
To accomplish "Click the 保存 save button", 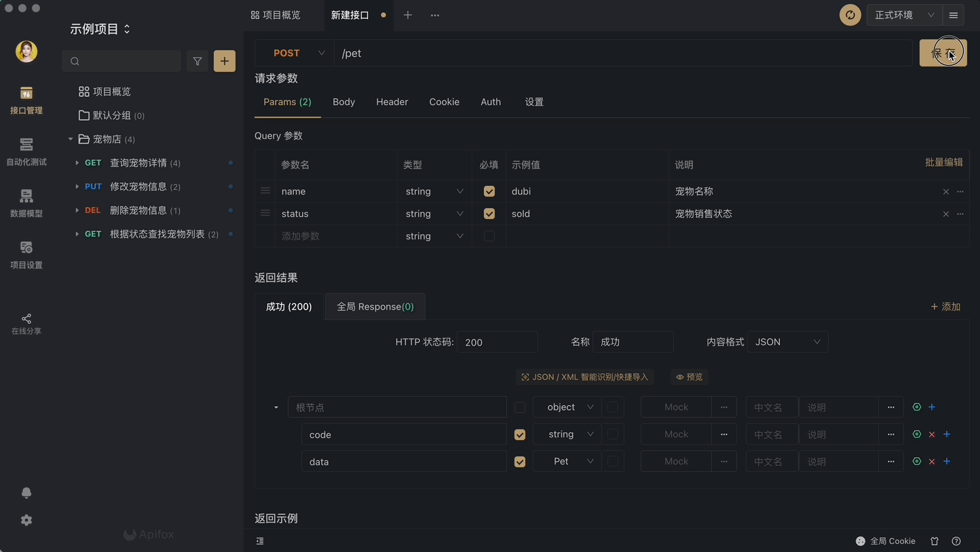I will (943, 52).
